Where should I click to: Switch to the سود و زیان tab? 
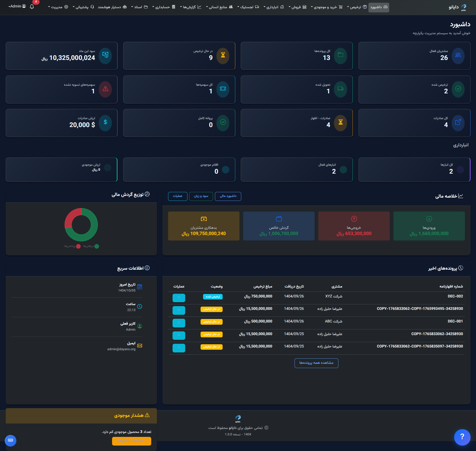point(201,196)
